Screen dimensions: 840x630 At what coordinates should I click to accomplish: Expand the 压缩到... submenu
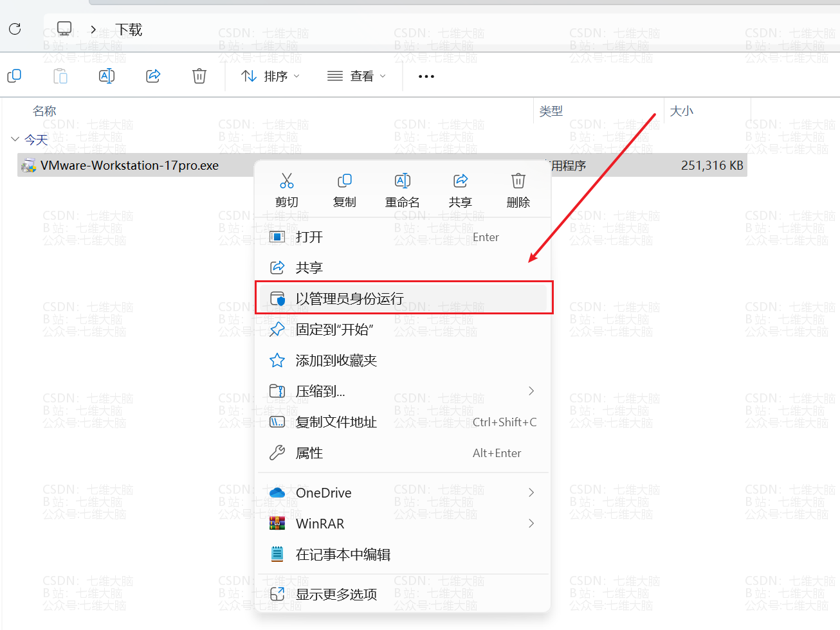(x=403, y=391)
